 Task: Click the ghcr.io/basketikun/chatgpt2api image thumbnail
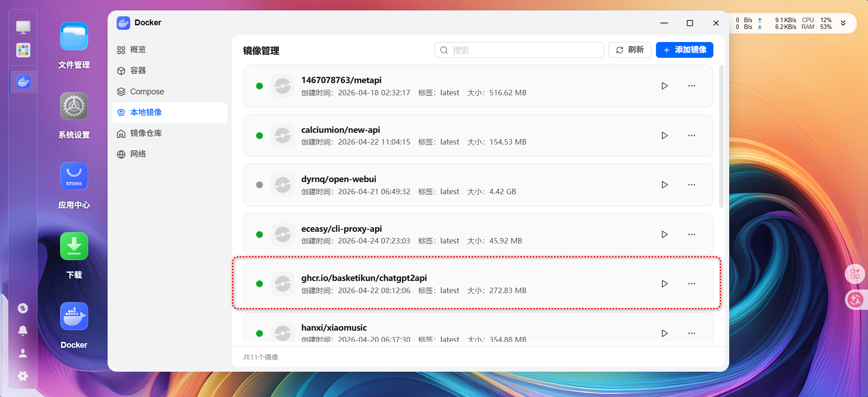click(283, 284)
